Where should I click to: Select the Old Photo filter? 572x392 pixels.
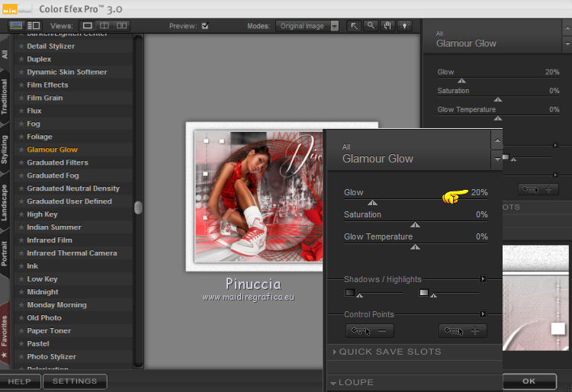[x=44, y=318]
